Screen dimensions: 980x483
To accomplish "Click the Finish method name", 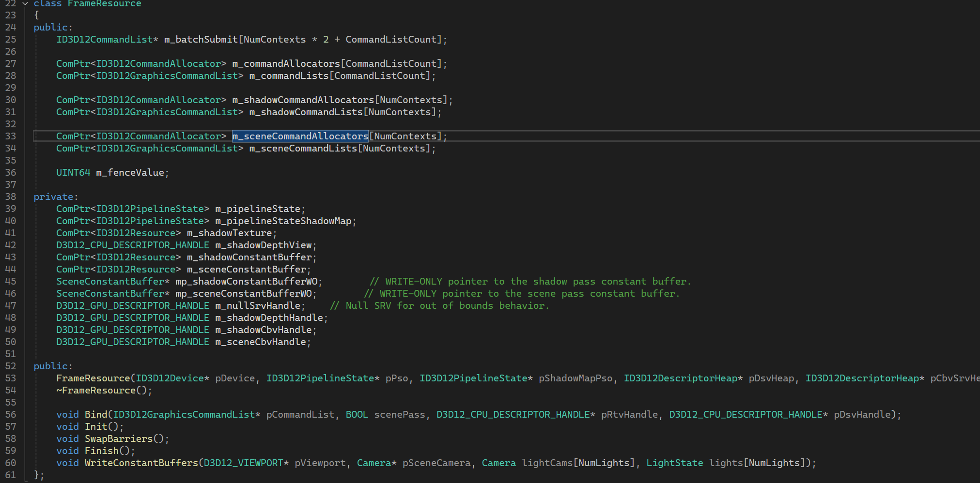I will (x=102, y=451).
